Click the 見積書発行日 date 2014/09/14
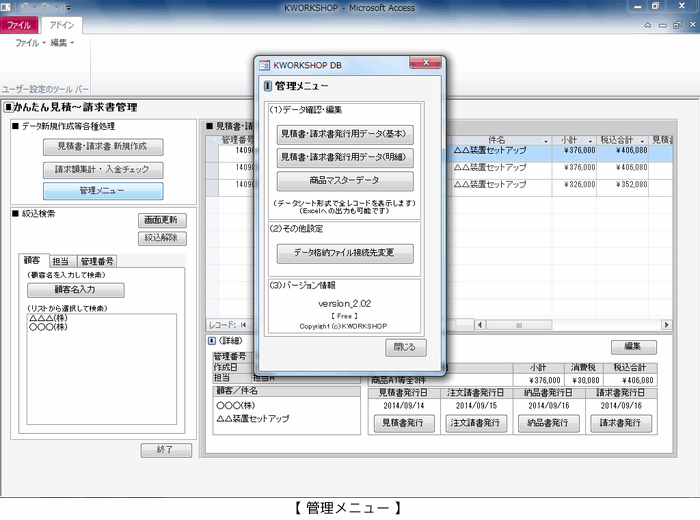This screenshot has height=520, width=700. [404, 406]
